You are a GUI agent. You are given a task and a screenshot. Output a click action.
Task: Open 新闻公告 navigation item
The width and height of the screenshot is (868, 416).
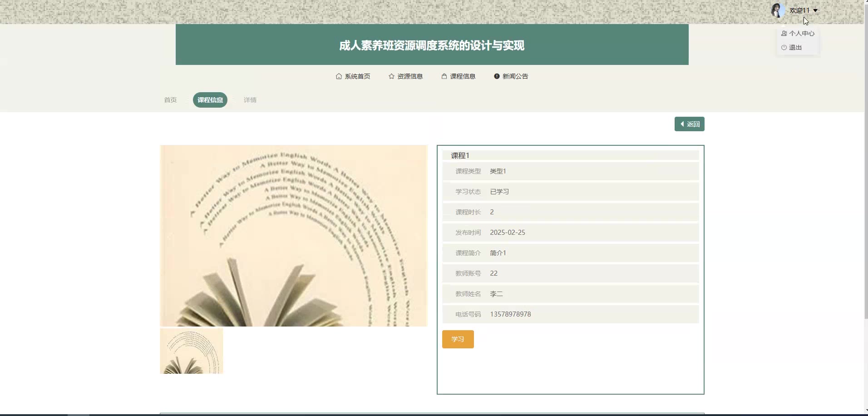point(515,76)
